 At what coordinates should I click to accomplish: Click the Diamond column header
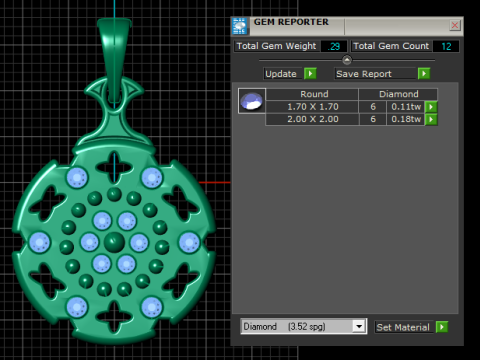398,94
